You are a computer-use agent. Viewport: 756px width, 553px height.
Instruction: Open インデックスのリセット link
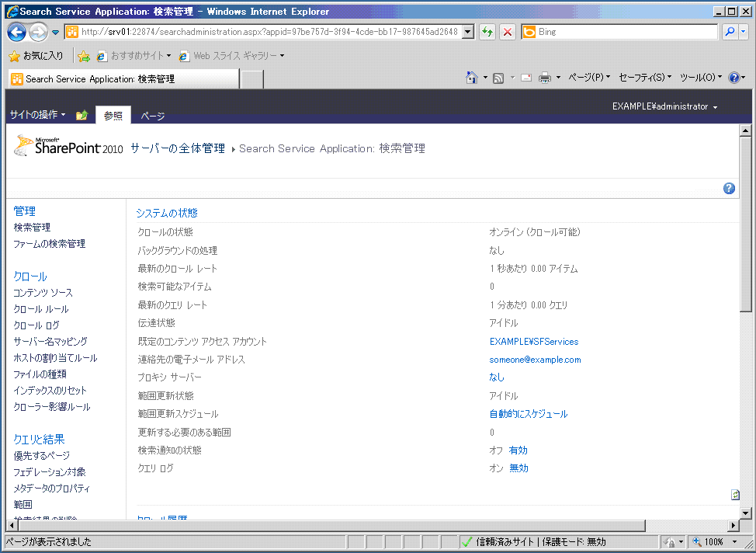pos(50,391)
